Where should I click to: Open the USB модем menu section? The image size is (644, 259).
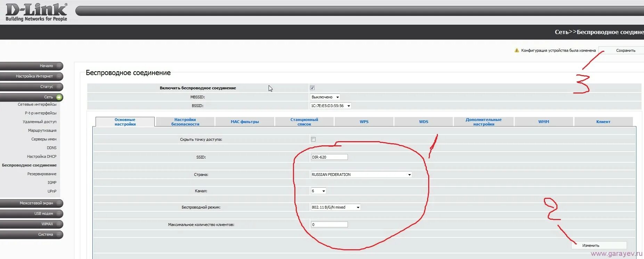tap(31, 213)
